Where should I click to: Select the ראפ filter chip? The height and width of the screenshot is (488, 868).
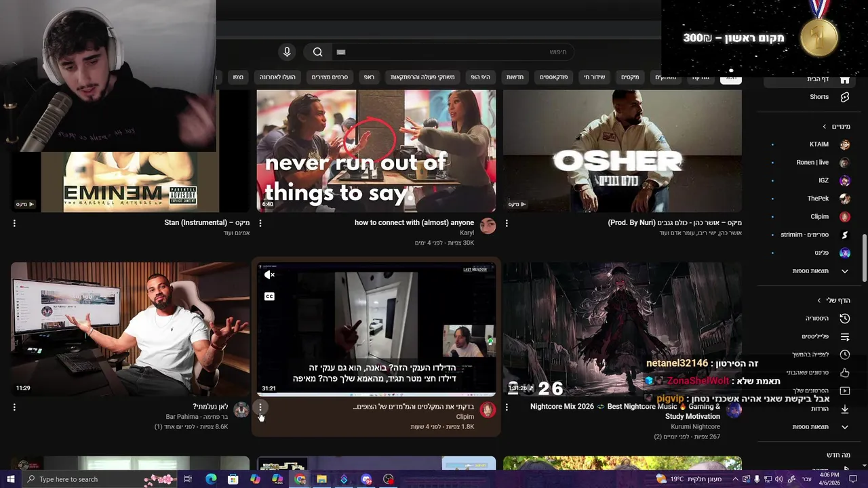(369, 77)
